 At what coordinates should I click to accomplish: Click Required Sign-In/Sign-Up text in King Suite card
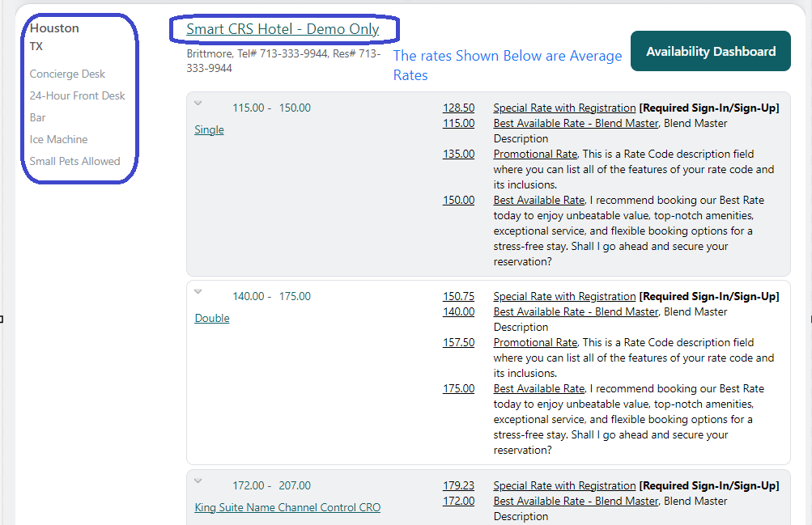point(709,485)
